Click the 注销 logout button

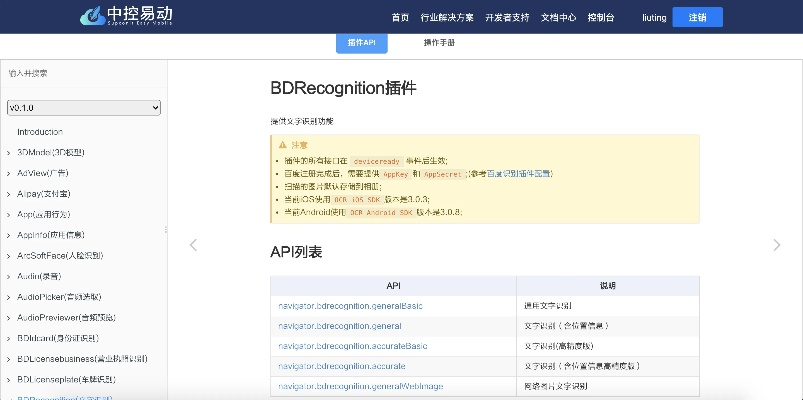[697, 17]
